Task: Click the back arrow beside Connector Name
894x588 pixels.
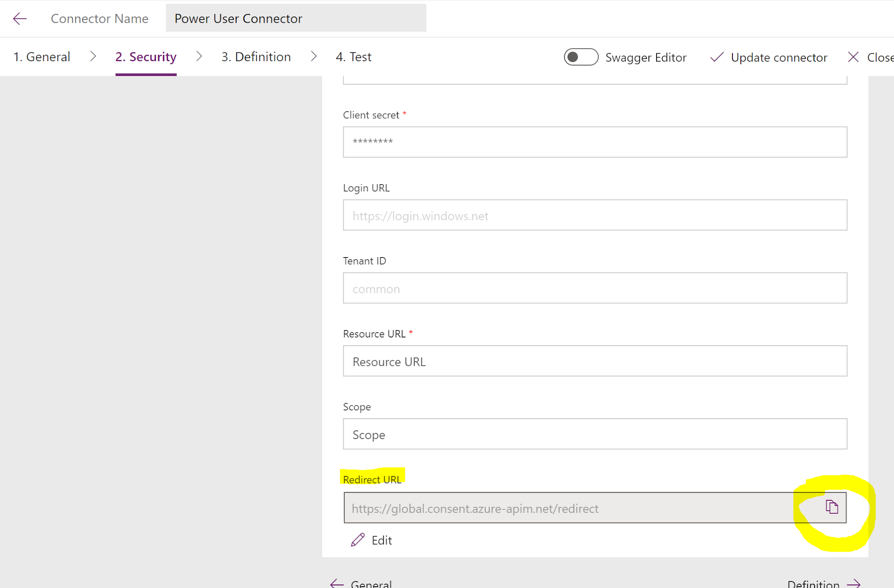Action: 19,18
